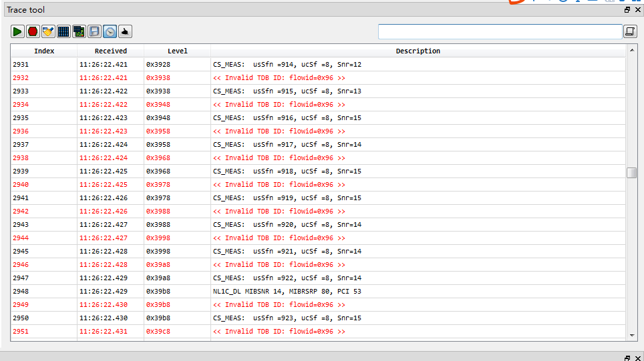Stop the trace using the red stop icon
644x361 pixels.
coord(33,31)
